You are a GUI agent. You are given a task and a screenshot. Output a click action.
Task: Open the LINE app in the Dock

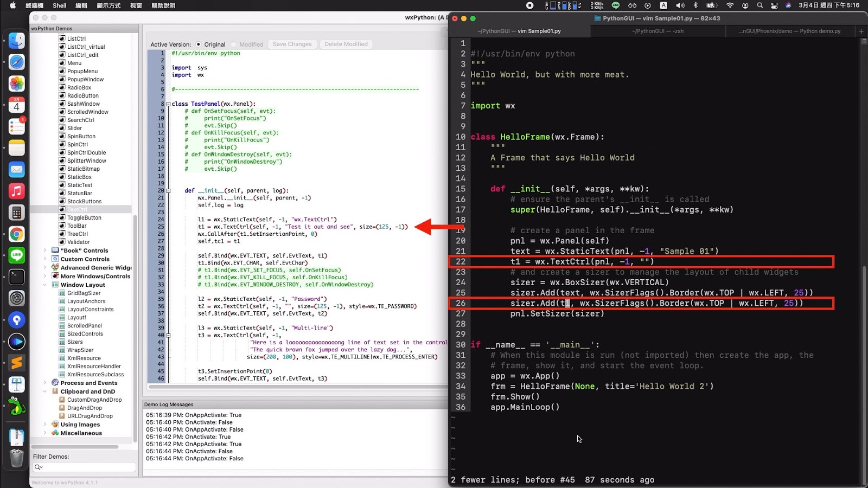coord(17,255)
